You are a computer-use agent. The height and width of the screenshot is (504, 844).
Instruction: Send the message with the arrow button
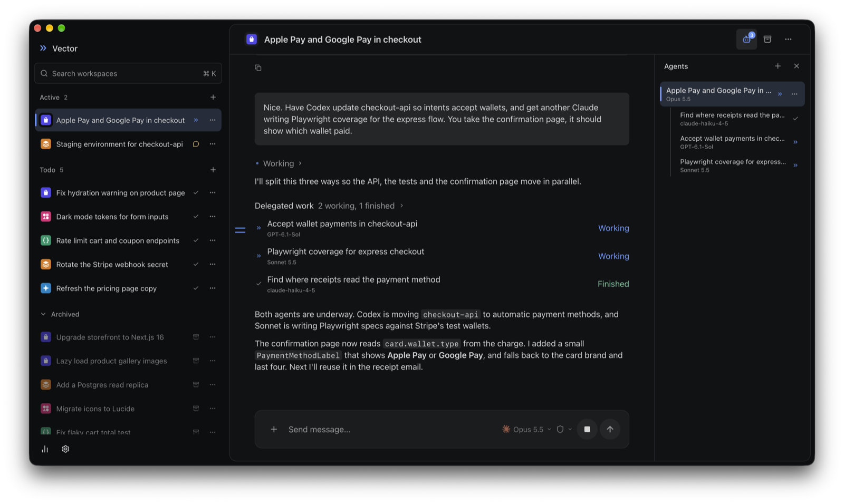pos(610,429)
